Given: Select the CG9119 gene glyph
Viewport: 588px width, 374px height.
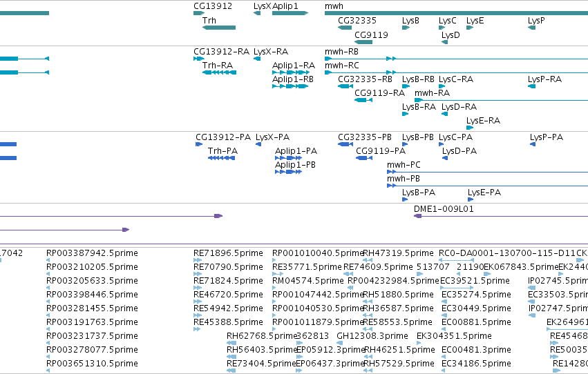Looking at the screenshot, I should pos(363,42).
